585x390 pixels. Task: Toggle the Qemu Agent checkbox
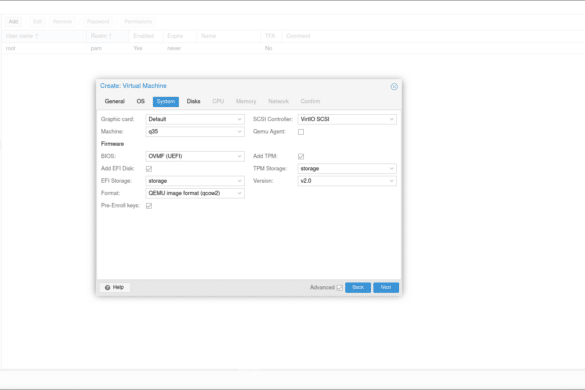301,132
